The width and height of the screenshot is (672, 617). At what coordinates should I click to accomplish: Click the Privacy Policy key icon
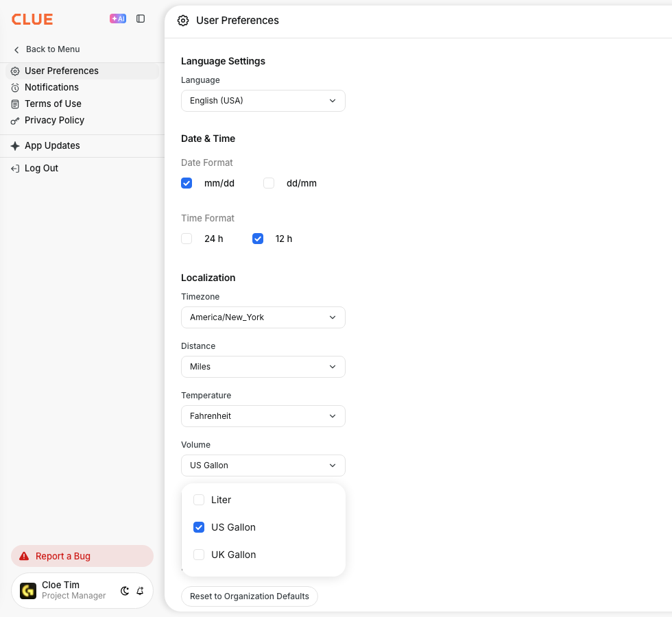coord(15,121)
